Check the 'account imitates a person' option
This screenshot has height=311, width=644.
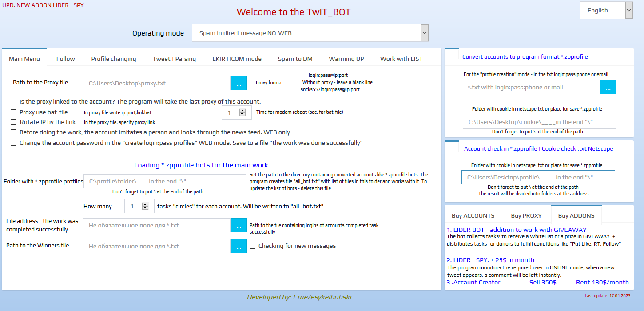(x=14, y=132)
